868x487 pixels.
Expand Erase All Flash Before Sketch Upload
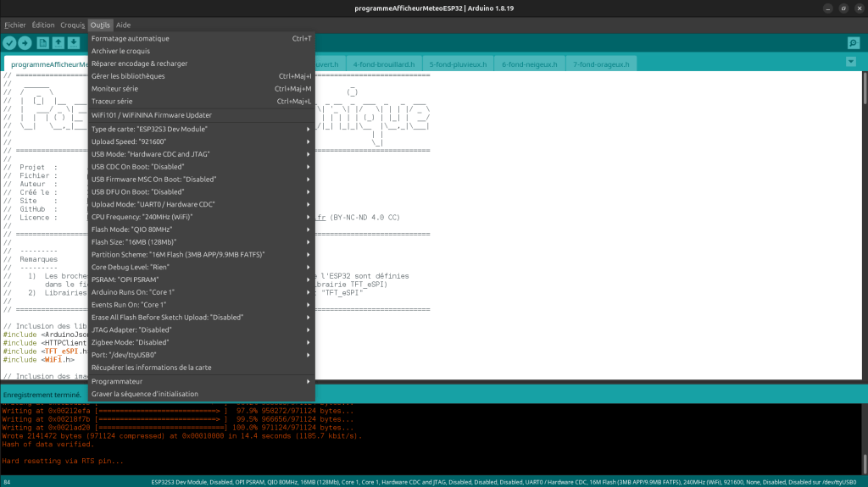(202, 317)
